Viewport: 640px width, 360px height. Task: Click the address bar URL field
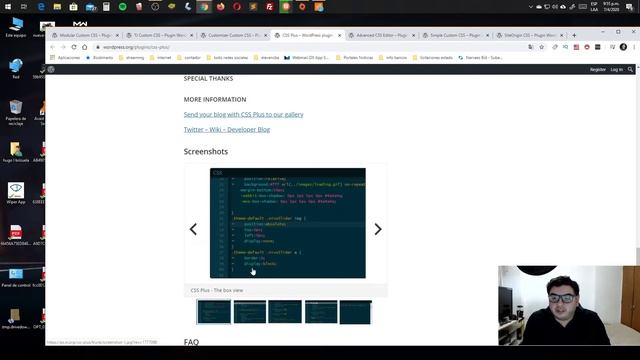click(310, 47)
